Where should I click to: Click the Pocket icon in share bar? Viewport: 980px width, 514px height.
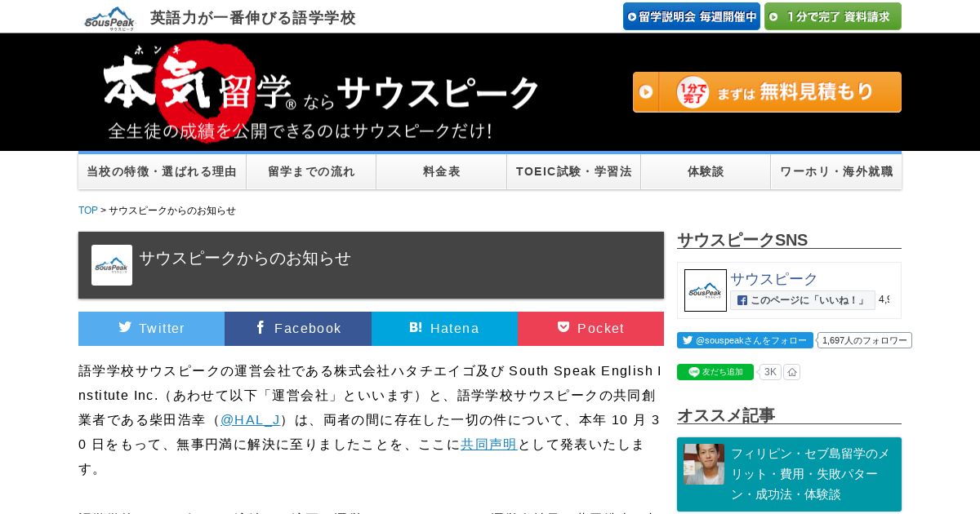tap(563, 327)
